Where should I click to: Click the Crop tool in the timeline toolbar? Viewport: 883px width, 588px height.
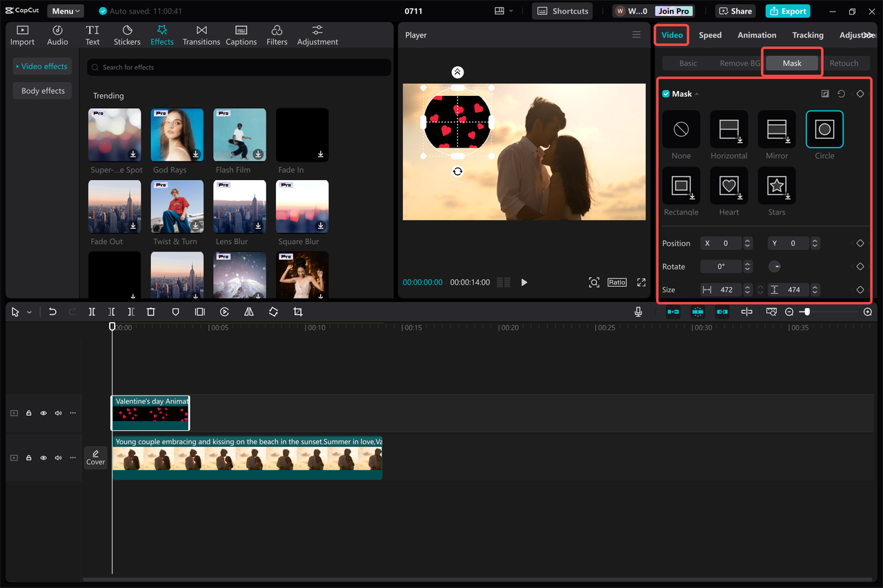click(x=297, y=312)
